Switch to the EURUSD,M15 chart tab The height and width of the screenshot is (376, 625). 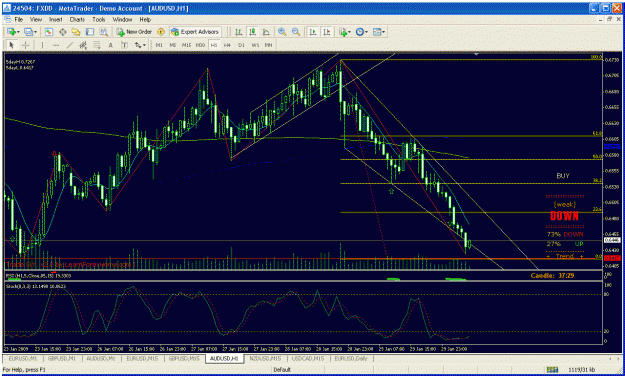(x=142, y=358)
